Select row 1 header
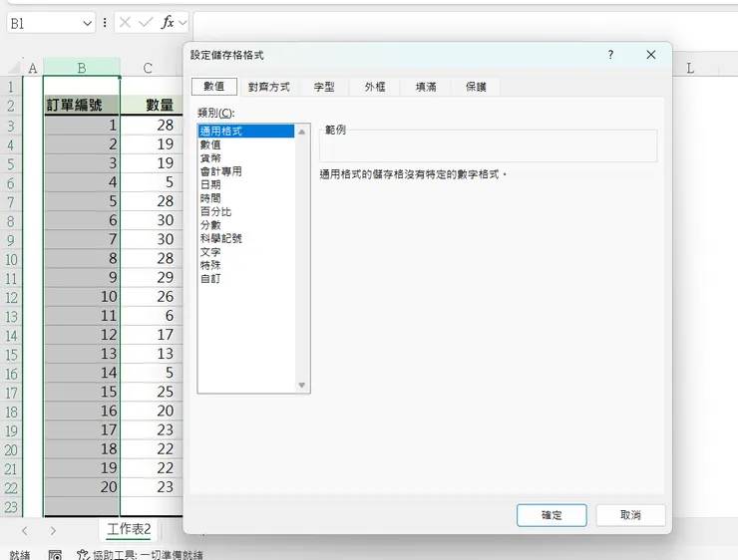The width and height of the screenshot is (738, 560). (x=10, y=87)
